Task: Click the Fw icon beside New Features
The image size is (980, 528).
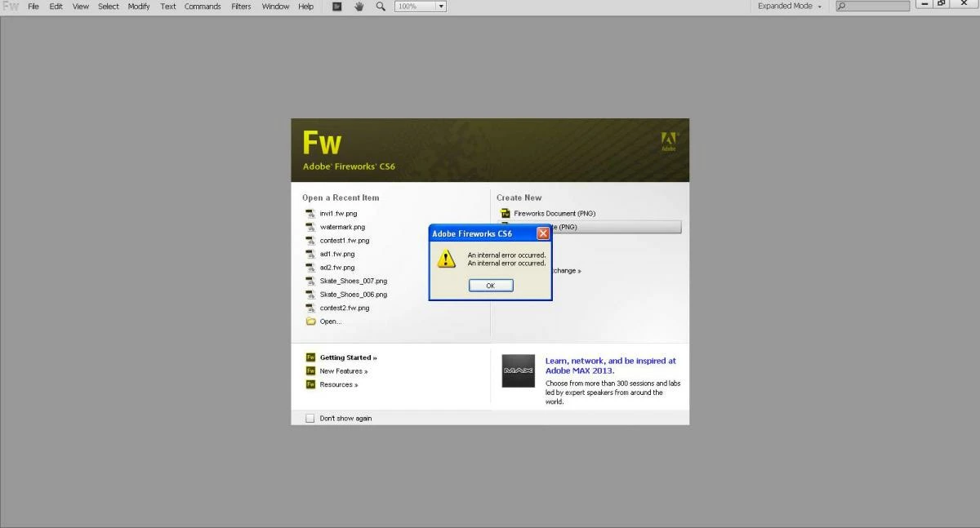Action: coord(310,371)
